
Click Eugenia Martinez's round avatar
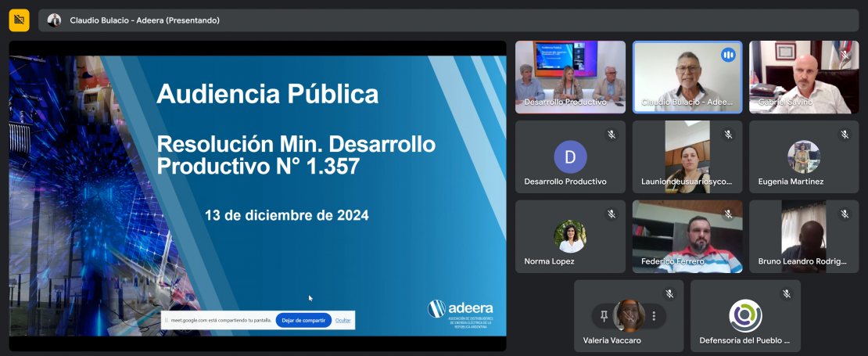coord(804,156)
